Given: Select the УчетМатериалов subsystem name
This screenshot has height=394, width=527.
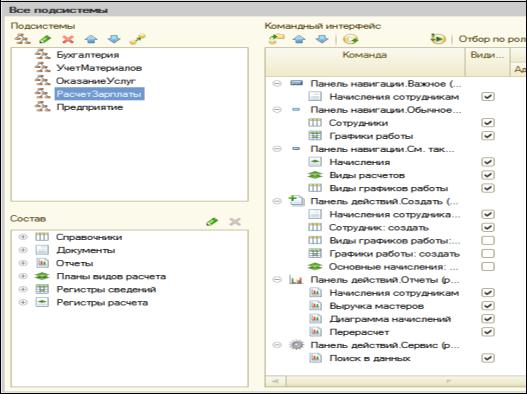Looking at the screenshot, I should coord(99,68).
